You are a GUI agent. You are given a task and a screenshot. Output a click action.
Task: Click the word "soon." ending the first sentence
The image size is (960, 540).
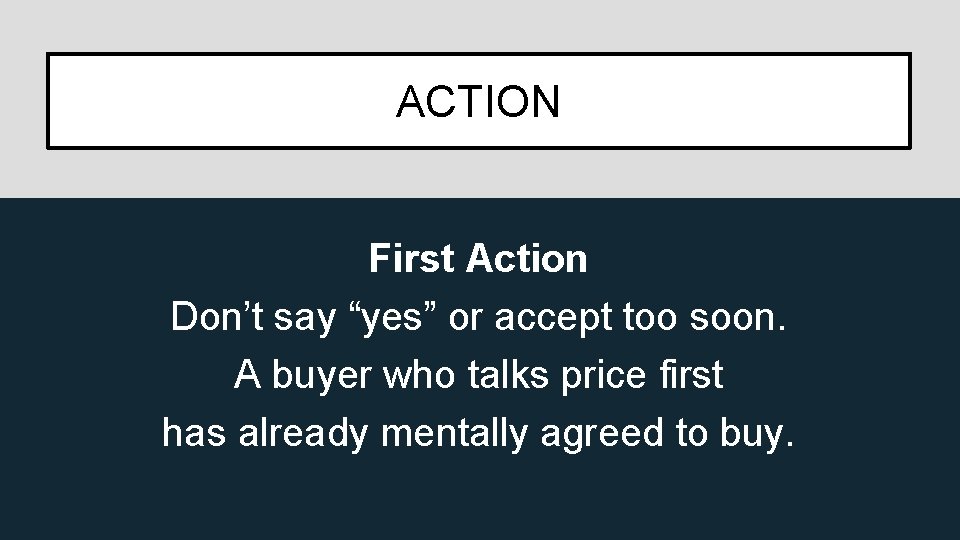tap(738, 318)
